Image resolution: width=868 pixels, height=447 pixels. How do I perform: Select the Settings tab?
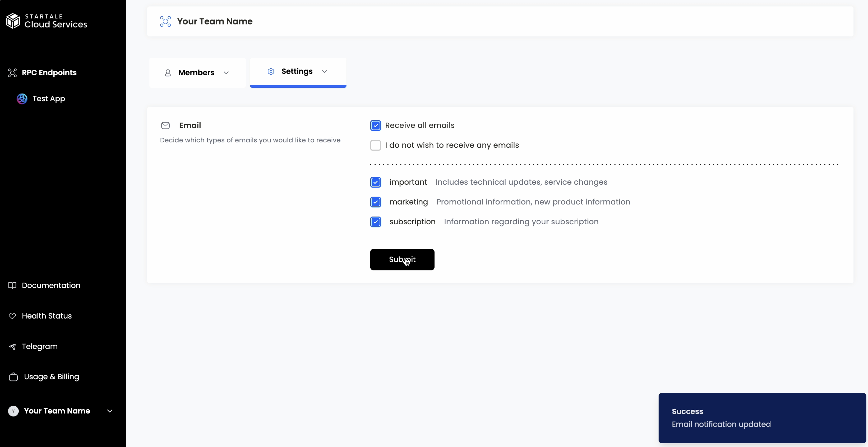pyautogui.click(x=297, y=71)
